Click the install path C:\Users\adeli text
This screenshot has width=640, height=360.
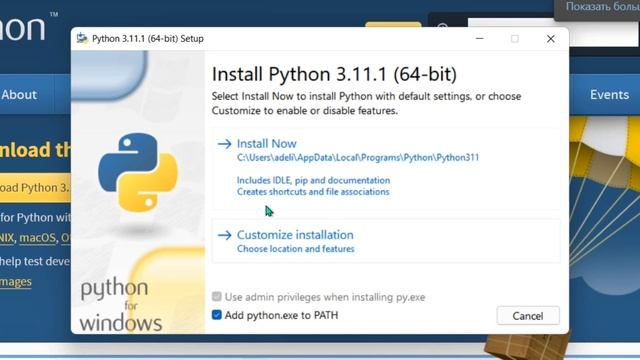(x=358, y=158)
